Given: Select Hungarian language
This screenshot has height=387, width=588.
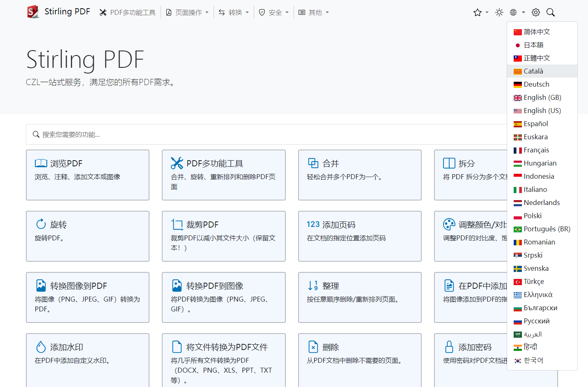Looking at the screenshot, I should 542,163.
